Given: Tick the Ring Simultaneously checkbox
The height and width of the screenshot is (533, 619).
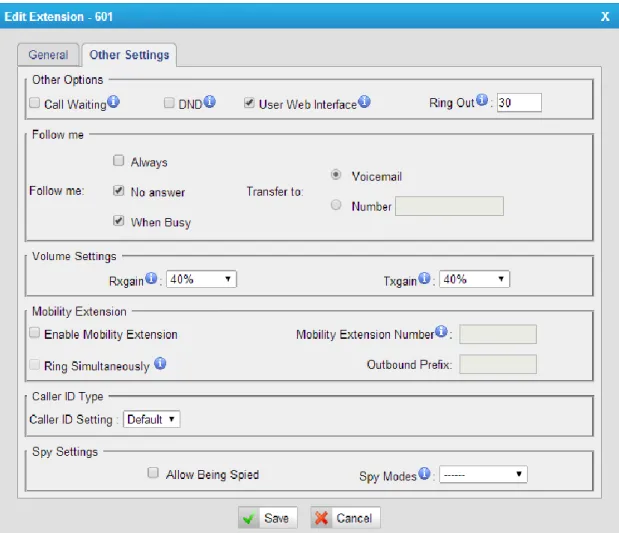Looking at the screenshot, I should tap(35, 364).
